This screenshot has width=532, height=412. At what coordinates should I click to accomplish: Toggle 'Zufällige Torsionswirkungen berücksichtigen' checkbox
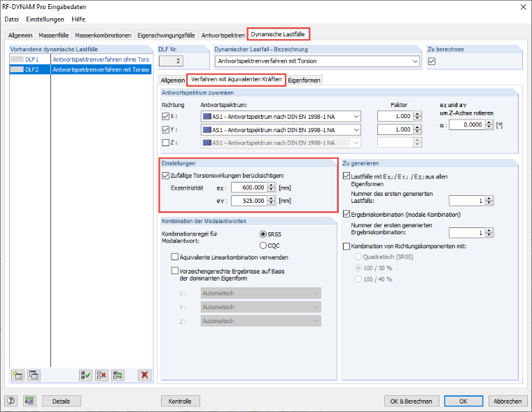point(166,176)
